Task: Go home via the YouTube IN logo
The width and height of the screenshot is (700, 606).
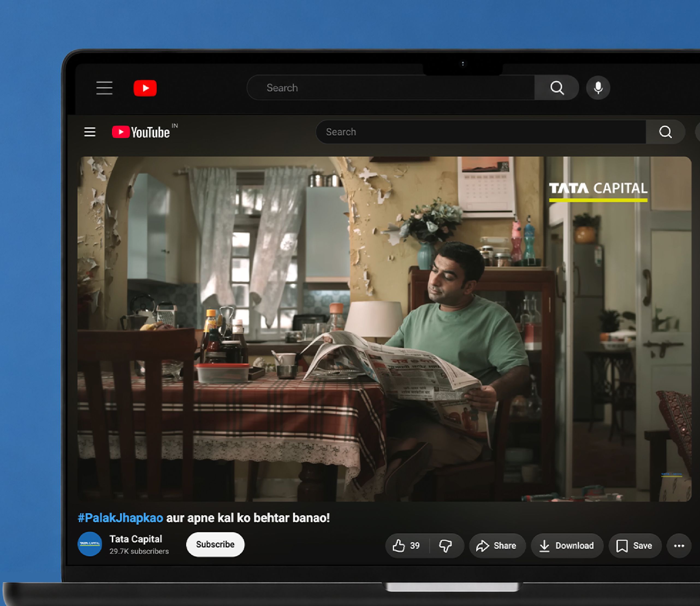Action: (145, 131)
